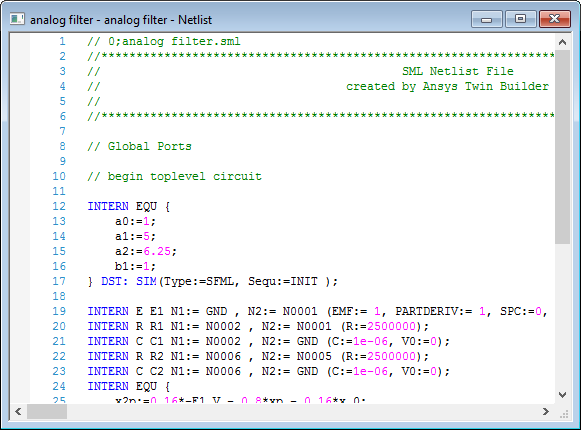This screenshot has height=430, width=581.
Task: Click the 'INTERN C C1' capacitor line
Action: (268, 341)
